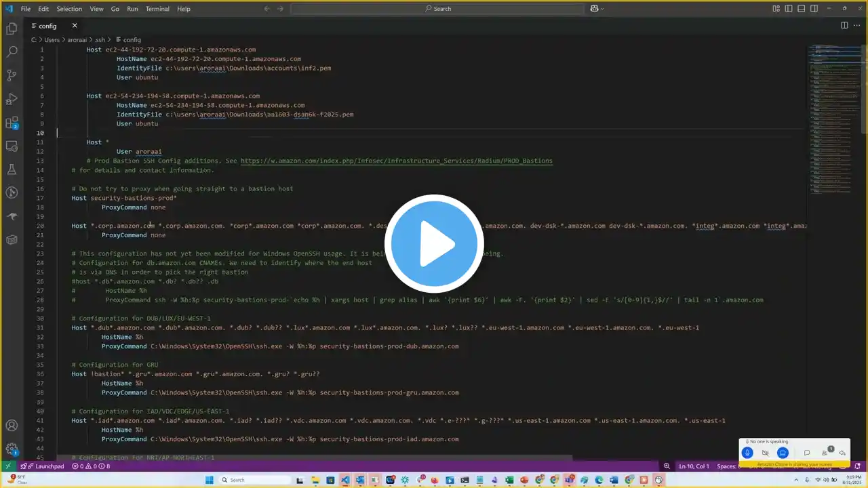This screenshot has height=488, width=868.
Task: Toggle the camera in Amazon Chime overlay
Action: pos(765,453)
